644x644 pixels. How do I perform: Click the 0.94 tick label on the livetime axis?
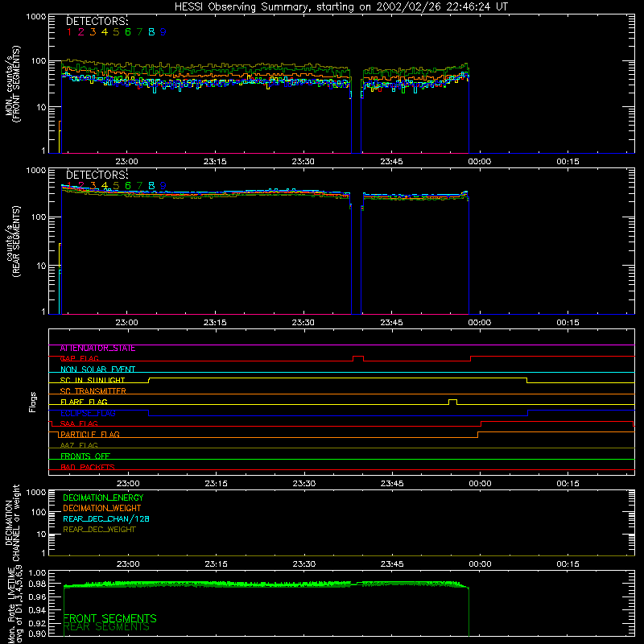[x=37, y=609]
